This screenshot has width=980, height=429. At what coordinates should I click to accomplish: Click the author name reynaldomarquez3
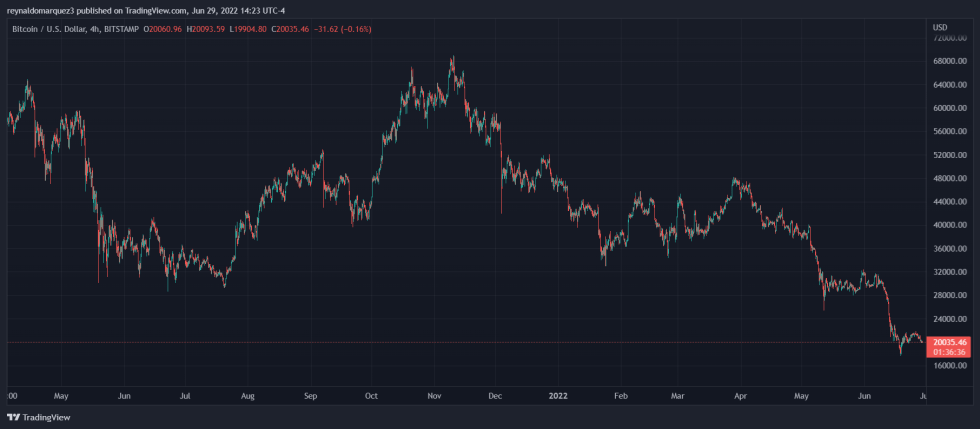click(x=42, y=10)
